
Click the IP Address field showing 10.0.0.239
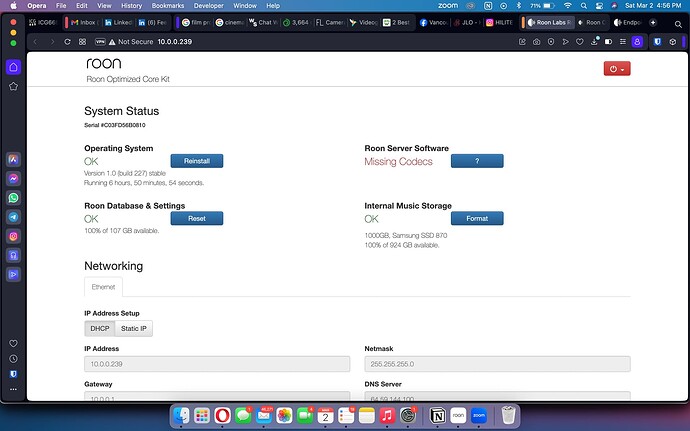217,364
